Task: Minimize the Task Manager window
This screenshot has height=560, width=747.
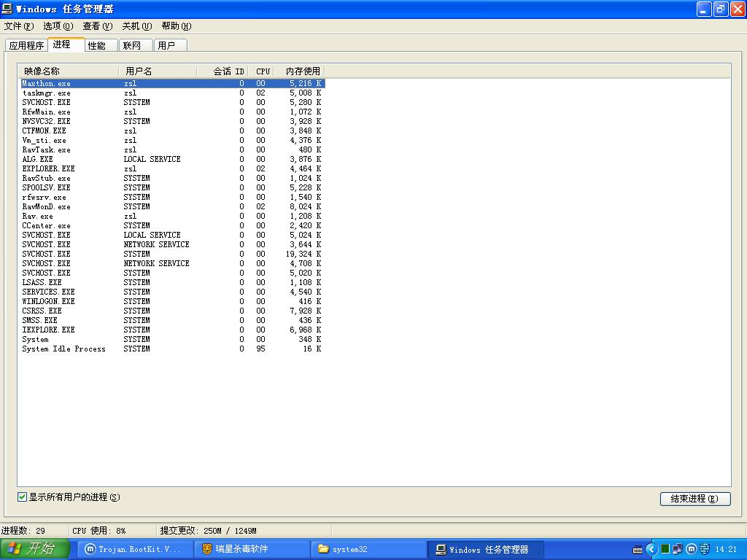Action: tap(704, 9)
